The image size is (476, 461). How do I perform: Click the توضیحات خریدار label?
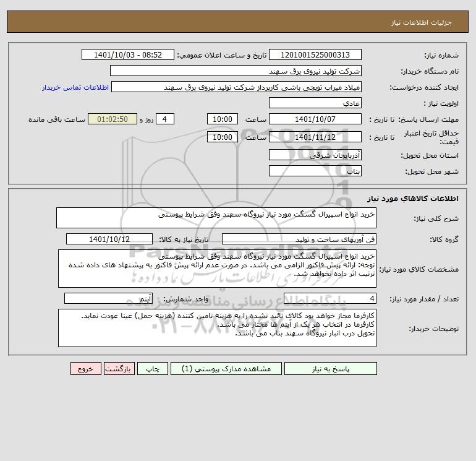coord(433,329)
